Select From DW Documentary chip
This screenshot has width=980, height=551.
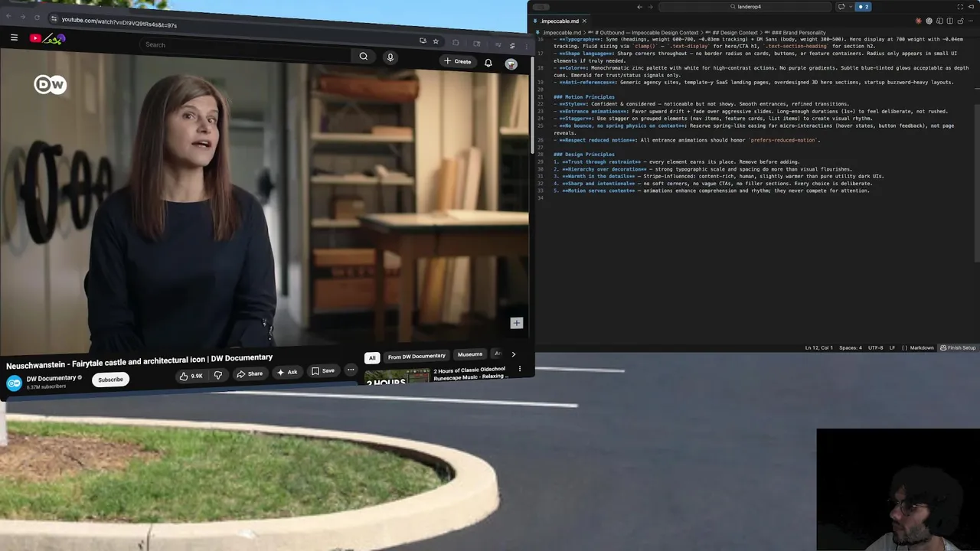point(416,356)
